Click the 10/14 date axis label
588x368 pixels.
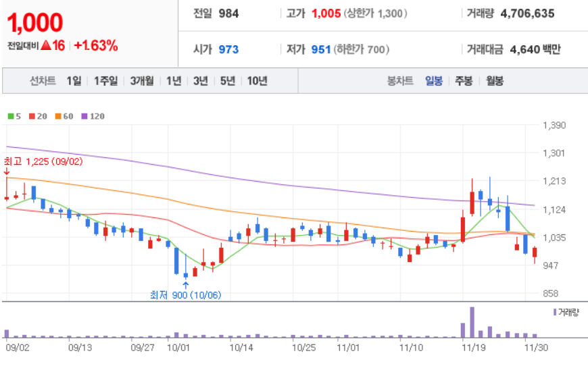pyautogui.click(x=241, y=347)
